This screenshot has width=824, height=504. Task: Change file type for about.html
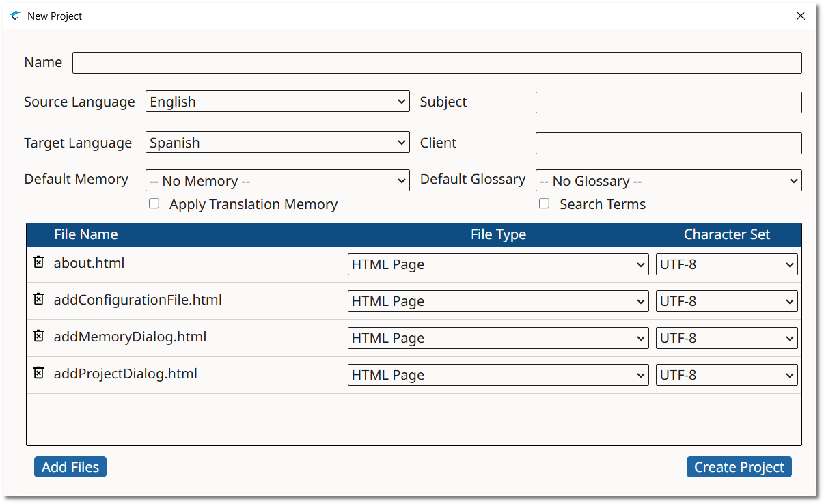tap(498, 264)
